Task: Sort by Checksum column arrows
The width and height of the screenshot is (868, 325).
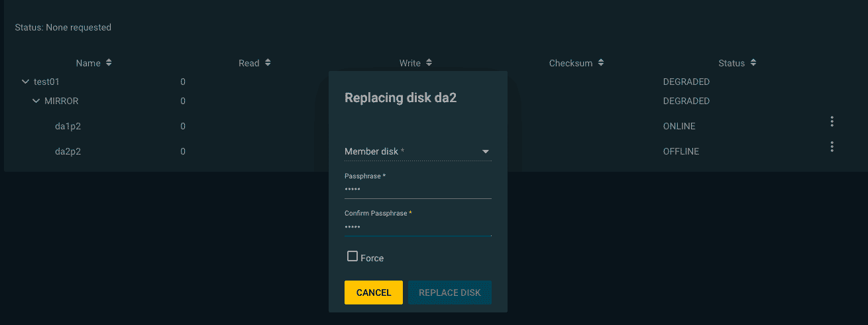Action: (x=600, y=63)
